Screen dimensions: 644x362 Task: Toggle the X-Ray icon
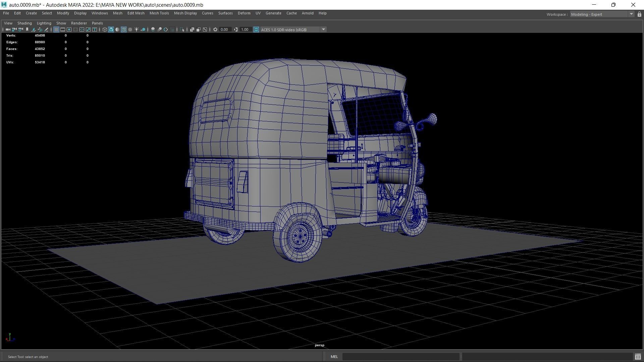tap(192, 29)
